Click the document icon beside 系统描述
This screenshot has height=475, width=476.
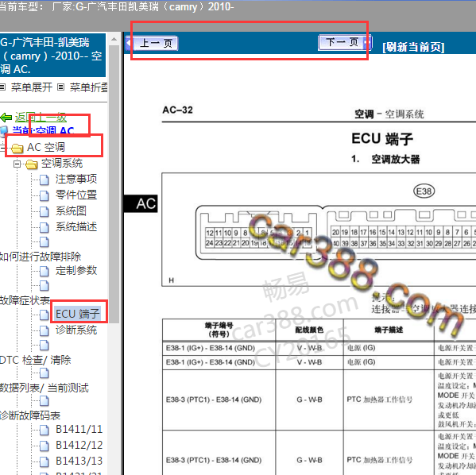(45, 228)
